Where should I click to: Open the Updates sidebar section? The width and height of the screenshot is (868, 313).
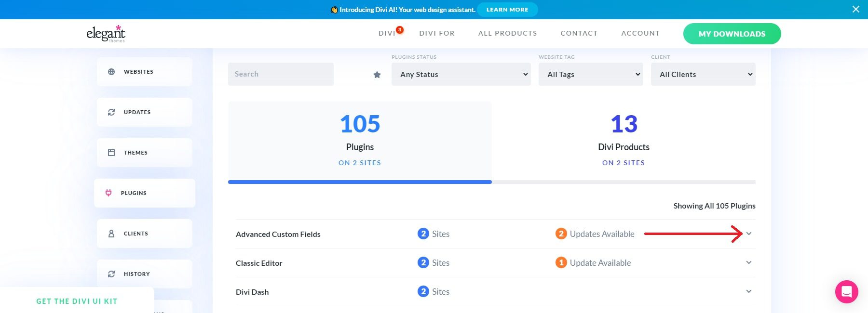pos(145,112)
